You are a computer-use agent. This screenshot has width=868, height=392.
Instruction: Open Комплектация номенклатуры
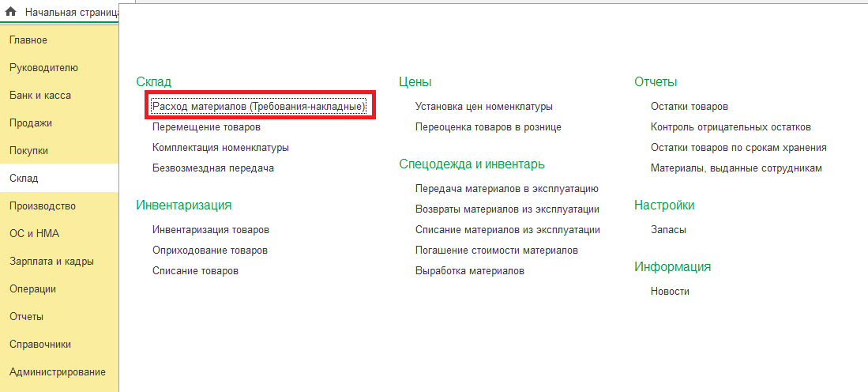tap(220, 148)
